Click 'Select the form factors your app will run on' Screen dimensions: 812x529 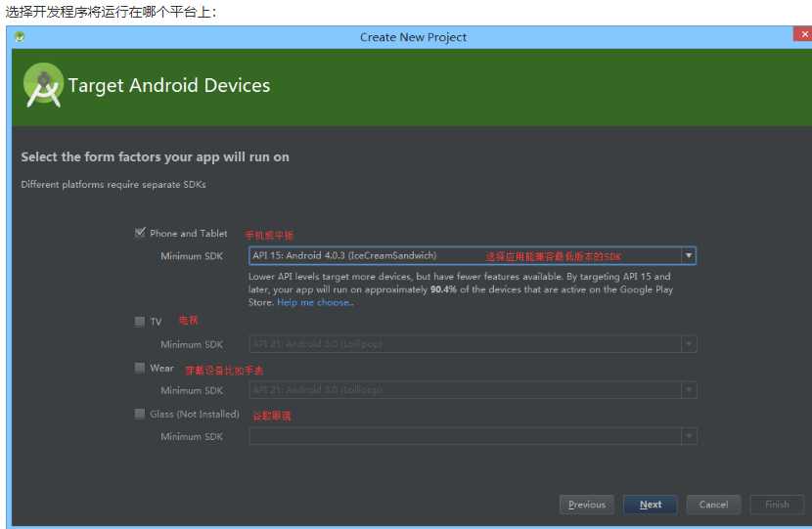(x=155, y=156)
